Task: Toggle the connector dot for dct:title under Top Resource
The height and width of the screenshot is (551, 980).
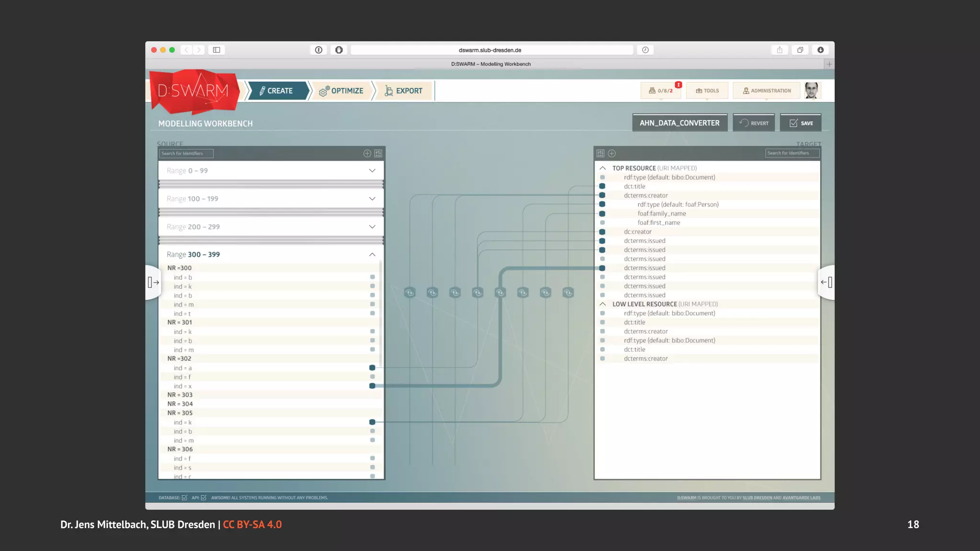Action: [602, 186]
